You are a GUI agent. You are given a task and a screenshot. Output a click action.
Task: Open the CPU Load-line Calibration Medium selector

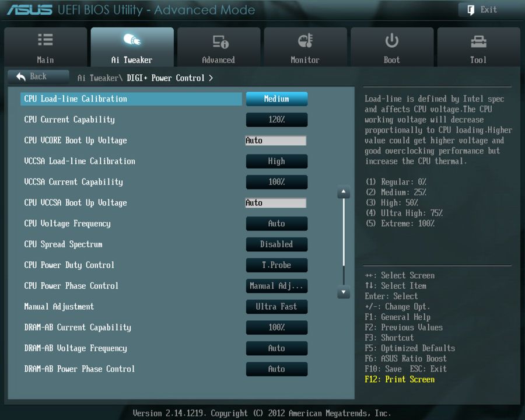(276, 99)
